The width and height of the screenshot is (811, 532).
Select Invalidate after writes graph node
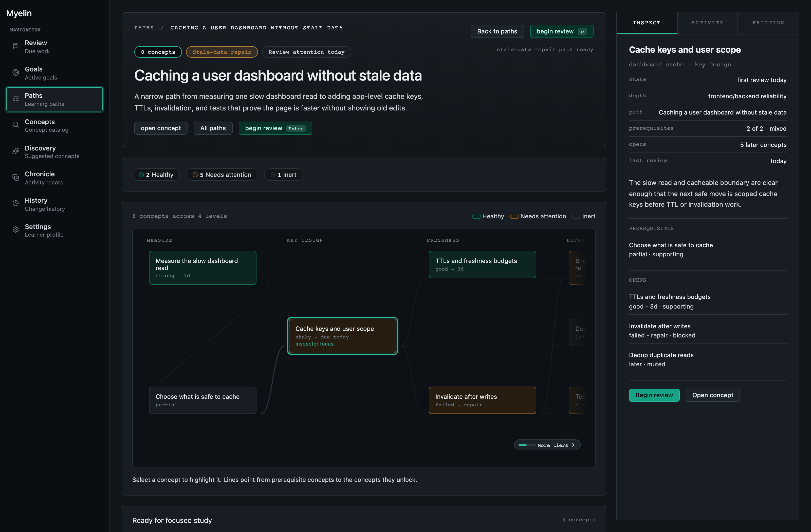[483, 400]
